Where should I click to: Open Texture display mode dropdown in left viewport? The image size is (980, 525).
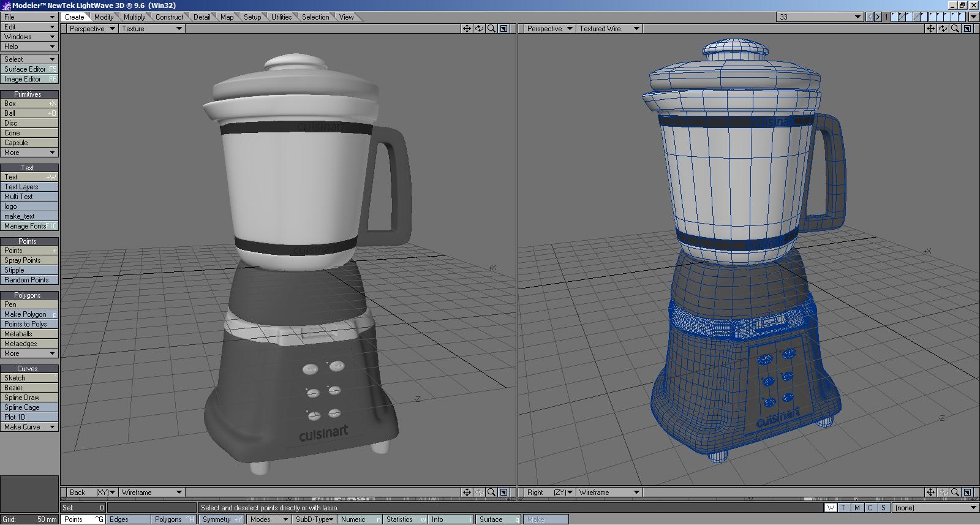152,29
